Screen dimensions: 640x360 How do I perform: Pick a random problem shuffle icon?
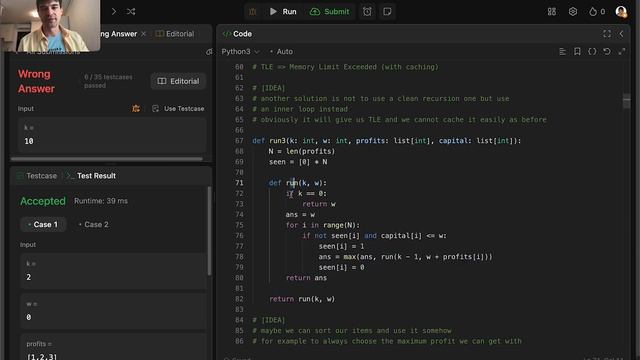click(131, 11)
